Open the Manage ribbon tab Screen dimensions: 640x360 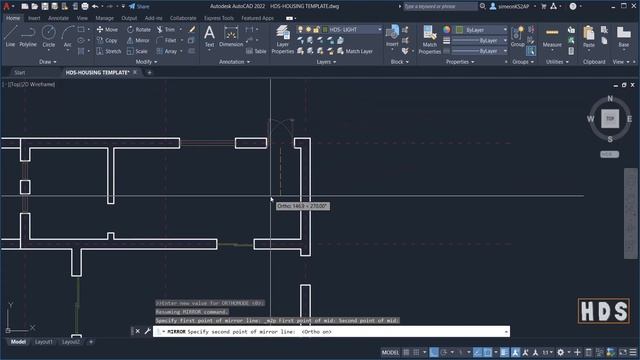(x=104, y=18)
